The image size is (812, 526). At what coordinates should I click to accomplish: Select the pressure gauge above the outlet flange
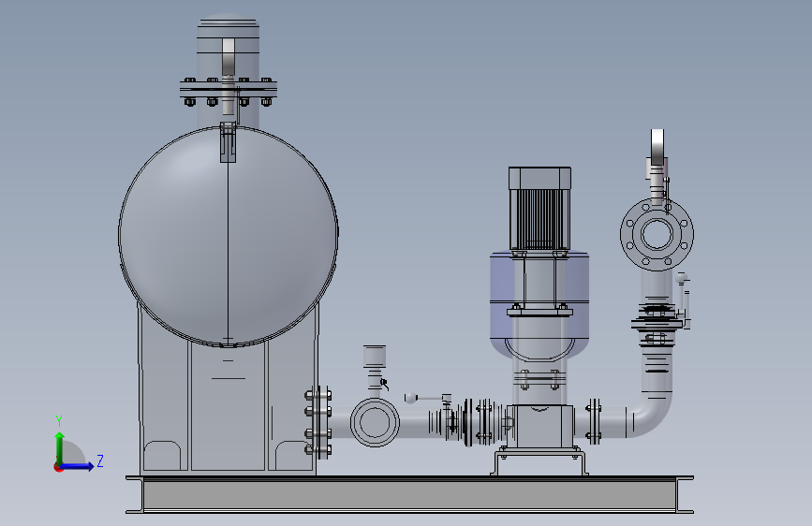pos(657,147)
